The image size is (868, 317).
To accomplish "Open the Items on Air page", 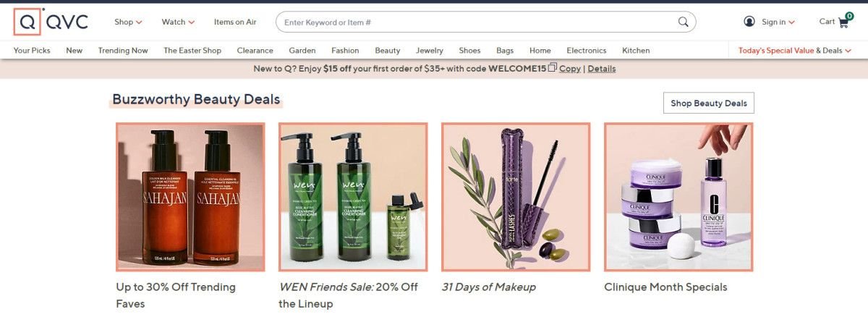I will 235,22.
